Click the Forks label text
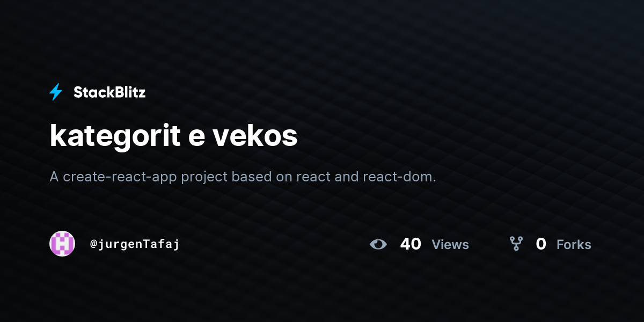644x322 pixels. coord(574,245)
